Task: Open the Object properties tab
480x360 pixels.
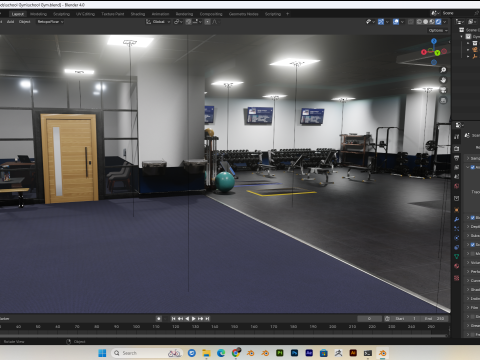Action: [457, 210]
